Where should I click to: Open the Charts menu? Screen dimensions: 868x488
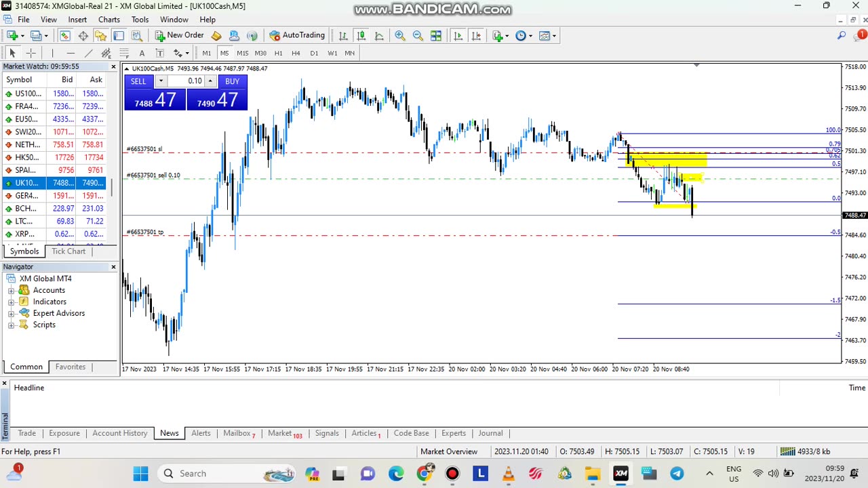(x=108, y=20)
